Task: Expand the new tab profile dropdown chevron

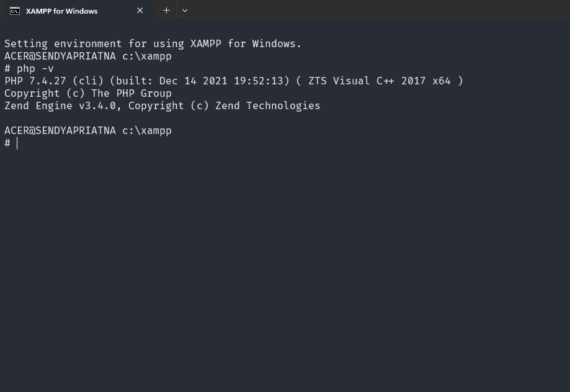Action: click(185, 11)
